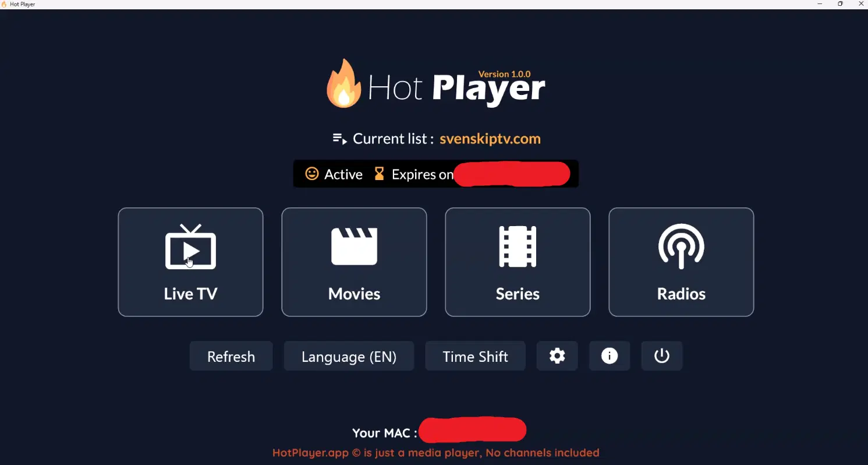Click the Your MAC label

384,433
